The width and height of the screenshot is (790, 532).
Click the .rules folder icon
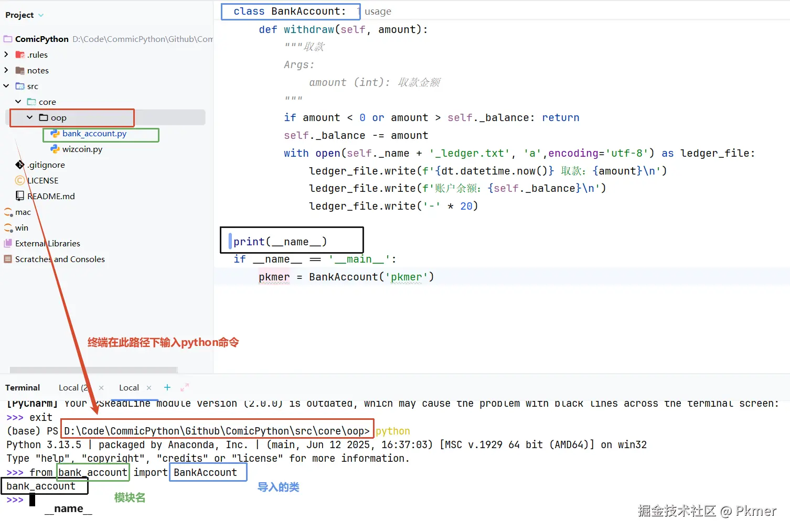[20, 55]
